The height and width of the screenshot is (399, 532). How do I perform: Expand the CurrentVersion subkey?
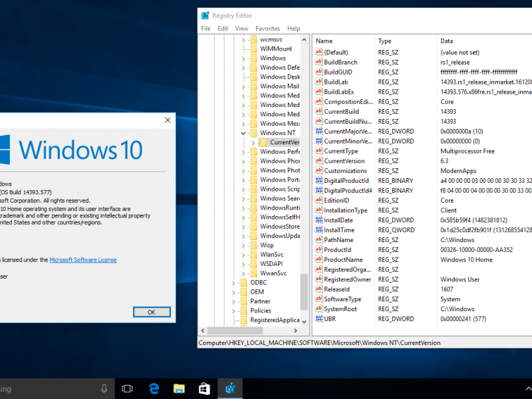coord(253,142)
